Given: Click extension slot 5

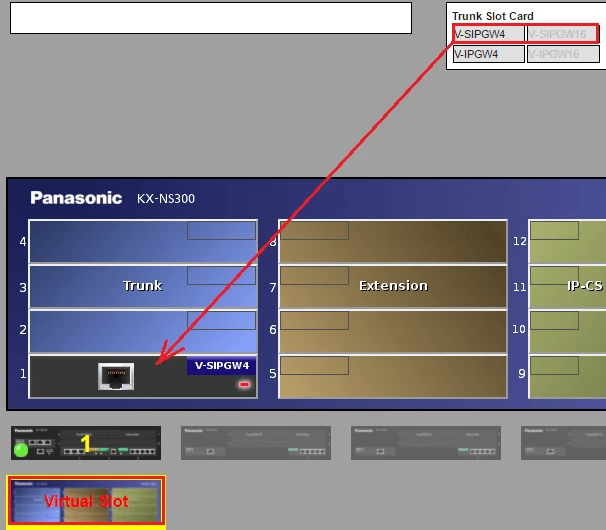Looking at the screenshot, I should (393, 377).
